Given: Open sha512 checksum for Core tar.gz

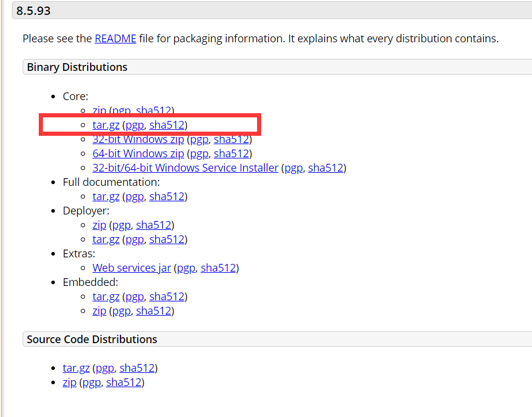Looking at the screenshot, I should (x=167, y=125).
